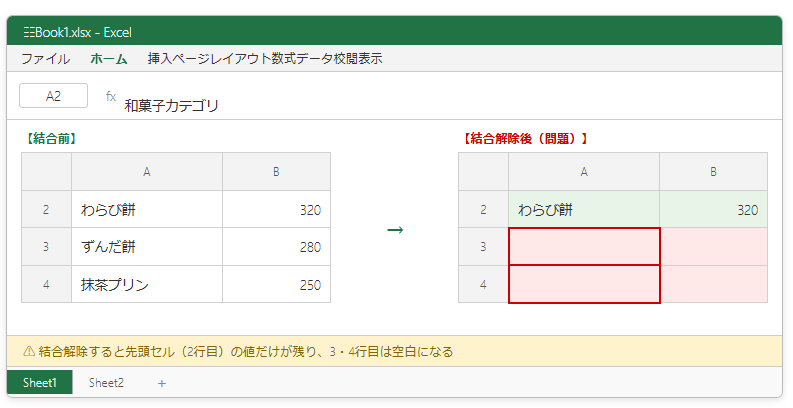
Task: Click the fx insert function icon
Action: [111, 96]
